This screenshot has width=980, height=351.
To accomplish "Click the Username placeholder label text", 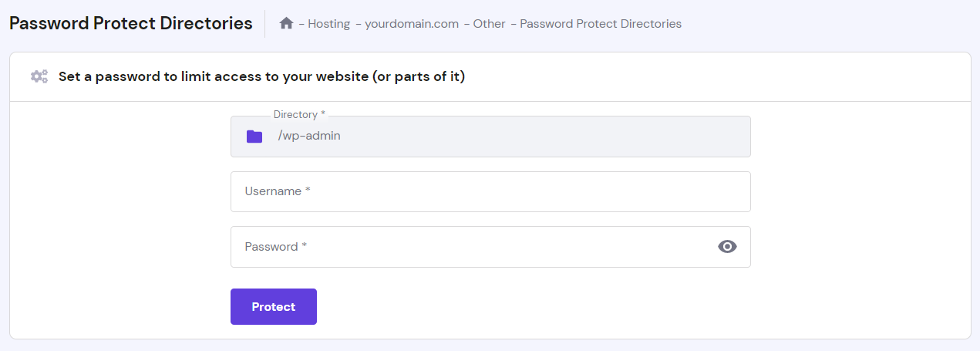I will click(x=273, y=191).
